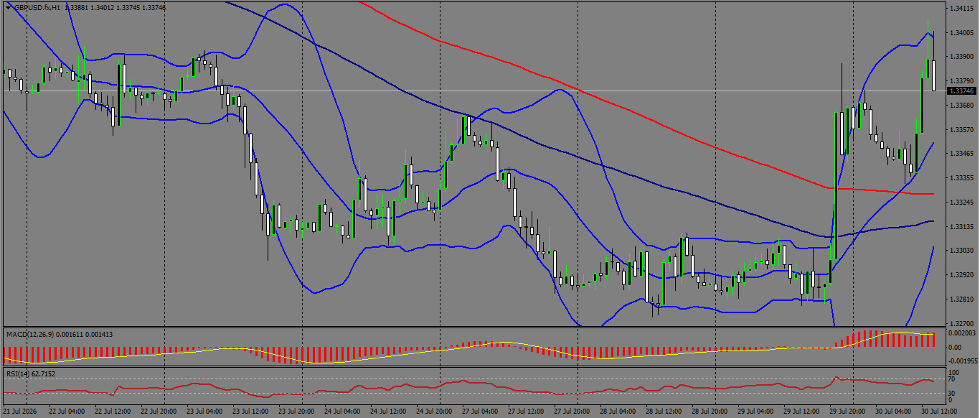The height and width of the screenshot is (418, 980).
Task: Click the 23 Jul 12:00 time label
Action: [x=251, y=412]
